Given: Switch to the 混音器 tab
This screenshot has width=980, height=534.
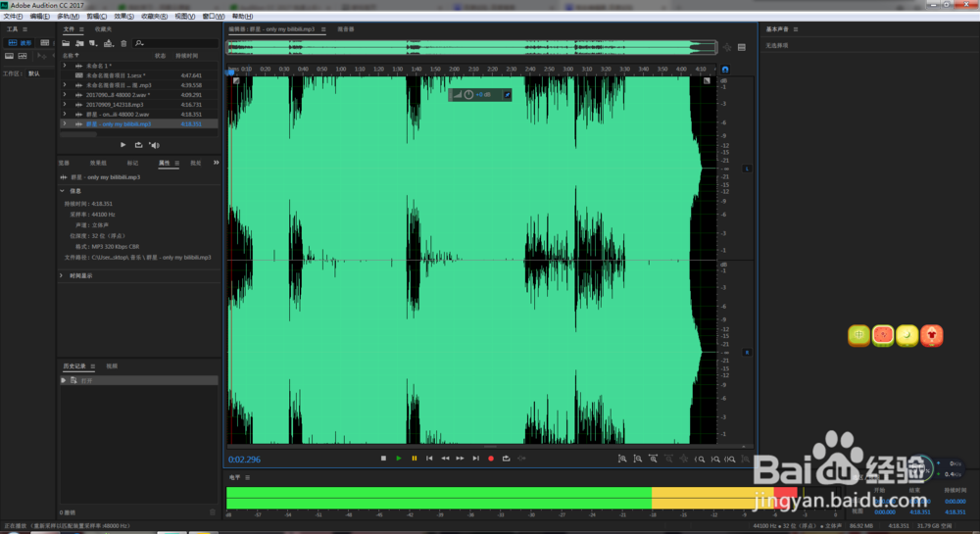Looking at the screenshot, I should (x=346, y=29).
